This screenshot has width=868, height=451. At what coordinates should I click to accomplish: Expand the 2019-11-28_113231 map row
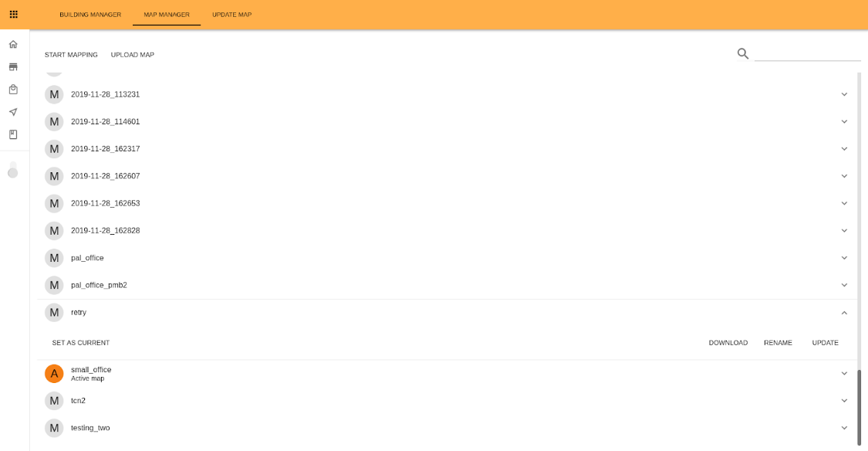point(844,94)
